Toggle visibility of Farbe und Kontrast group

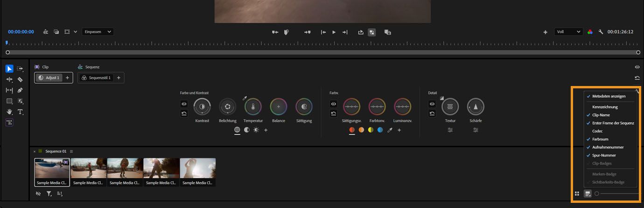click(184, 104)
